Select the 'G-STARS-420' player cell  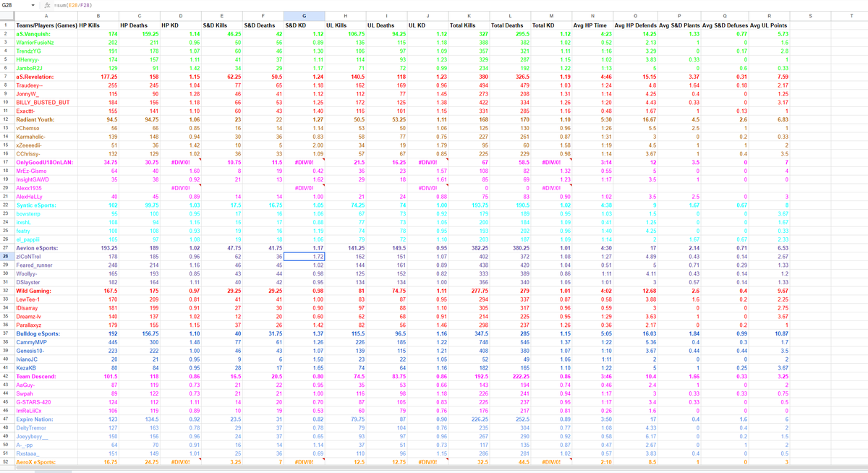[46, 401]
